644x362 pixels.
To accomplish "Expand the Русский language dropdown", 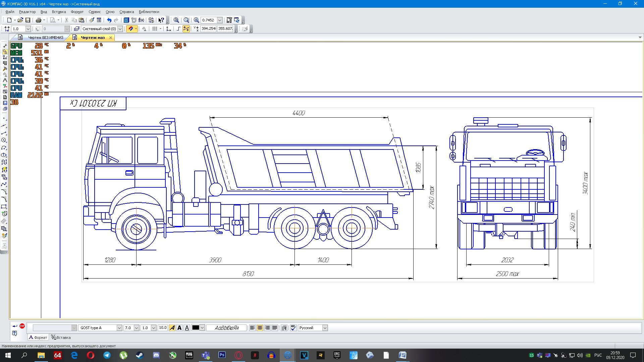I will tap(325, 328).
